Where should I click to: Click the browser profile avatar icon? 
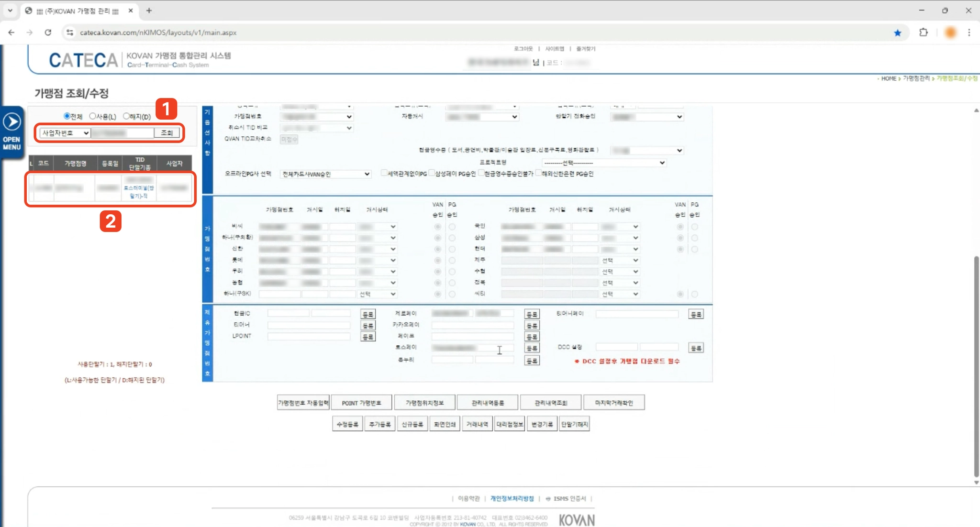tap(950, 33)
